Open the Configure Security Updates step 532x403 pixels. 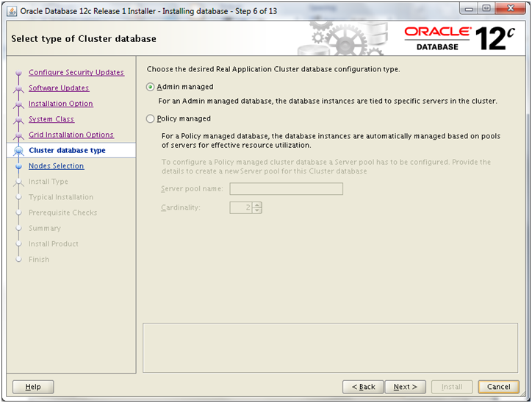(76, 72)
